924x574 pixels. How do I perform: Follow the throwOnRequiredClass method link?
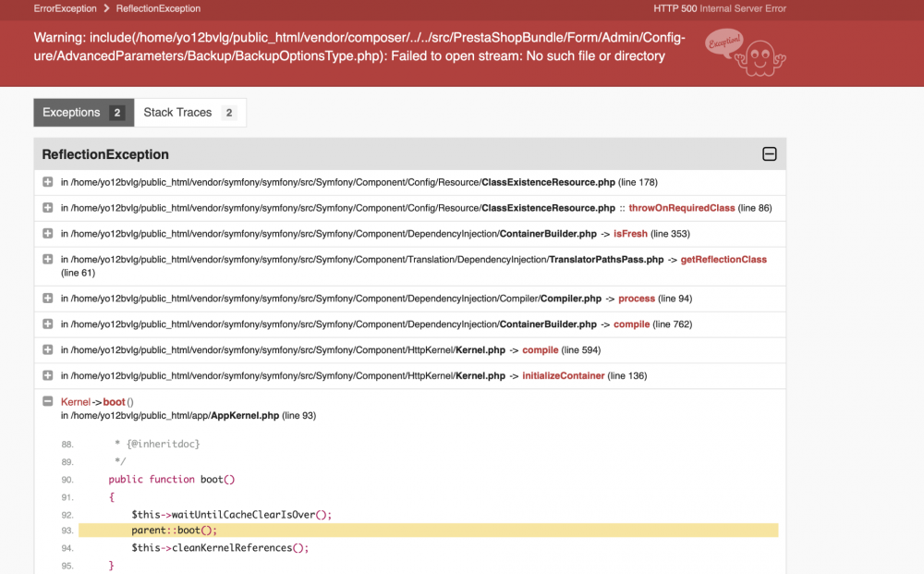pos(681,208)
